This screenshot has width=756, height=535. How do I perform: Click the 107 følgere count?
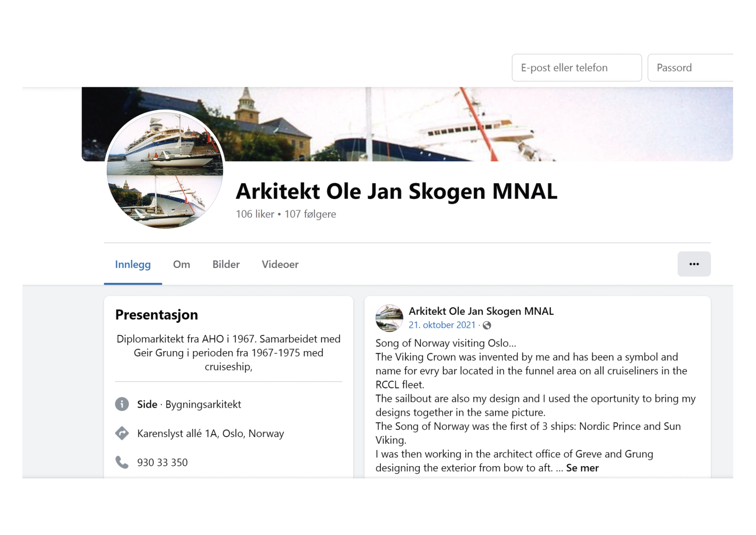310,214
